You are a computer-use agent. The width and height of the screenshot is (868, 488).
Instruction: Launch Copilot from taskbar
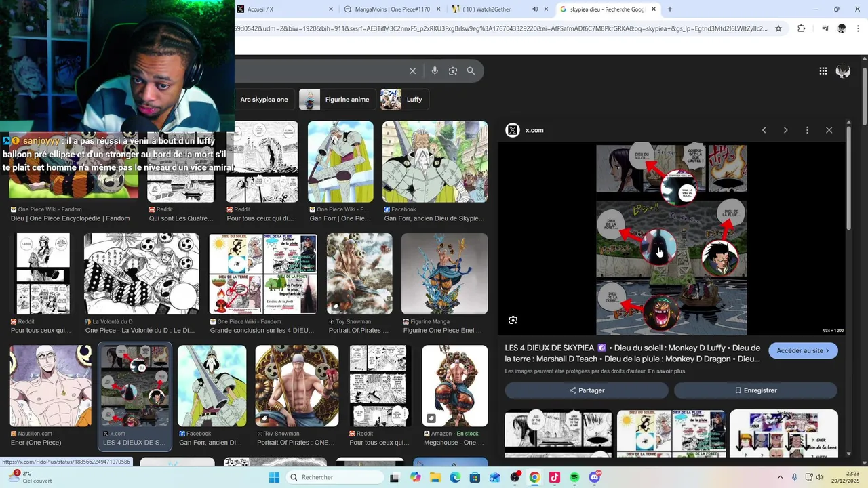pos(415,477)
